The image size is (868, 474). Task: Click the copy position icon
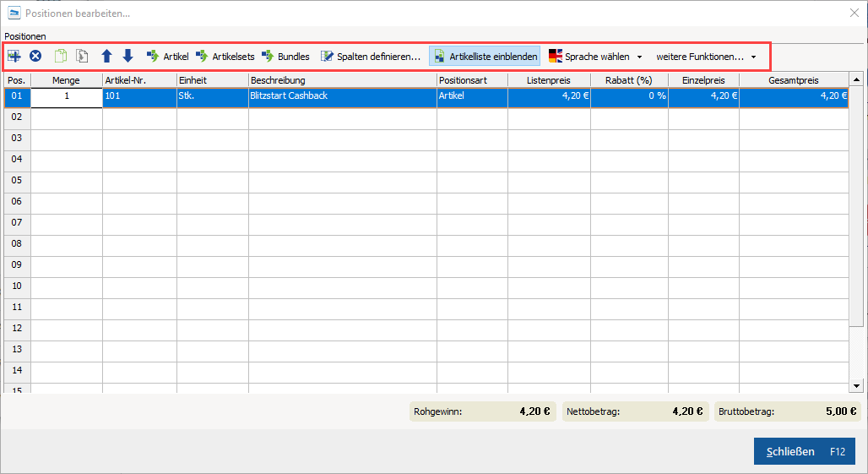(x=60, y=56)
